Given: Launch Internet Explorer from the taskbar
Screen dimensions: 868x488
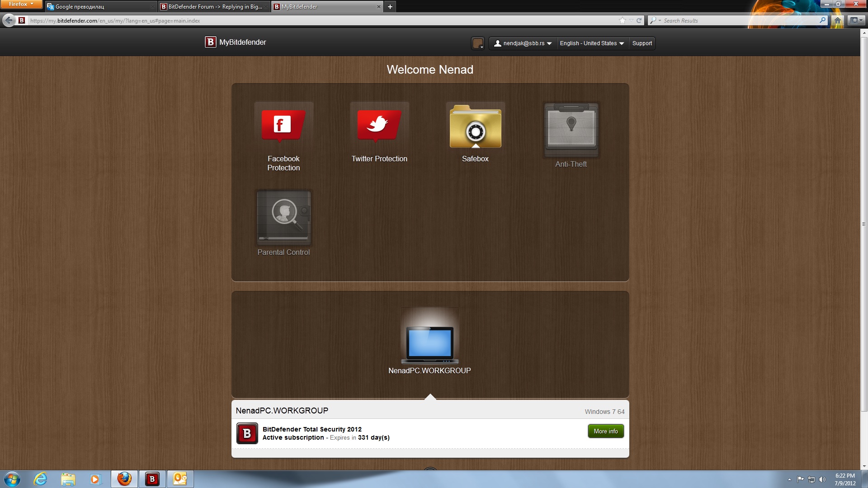Looking at the screenshot, I should pos(41,479).
